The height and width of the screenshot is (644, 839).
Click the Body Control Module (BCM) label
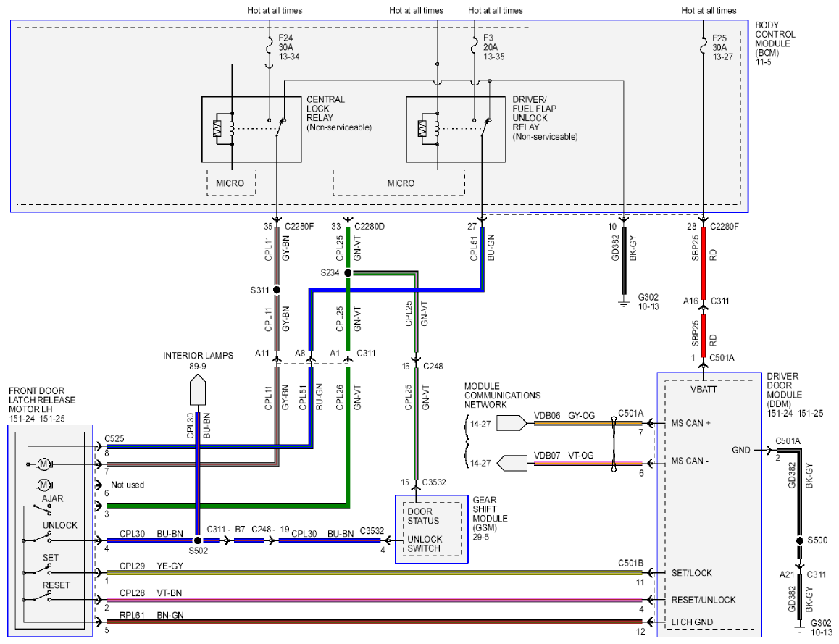point(775,43)
